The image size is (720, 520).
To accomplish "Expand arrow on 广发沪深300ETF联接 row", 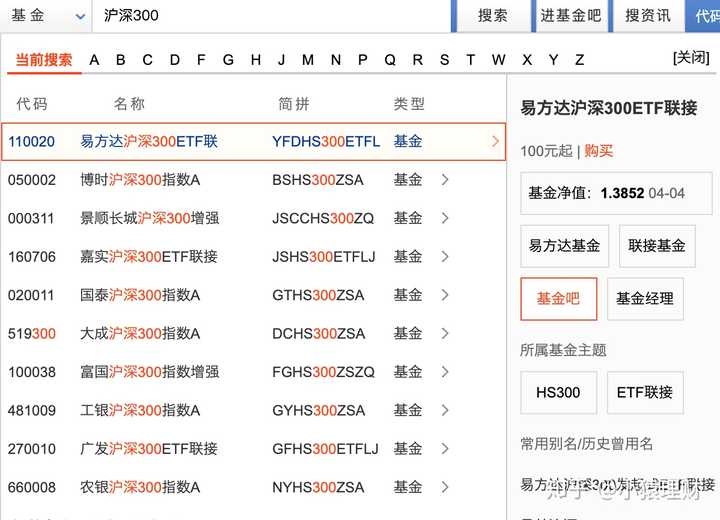I will (444, 449).
